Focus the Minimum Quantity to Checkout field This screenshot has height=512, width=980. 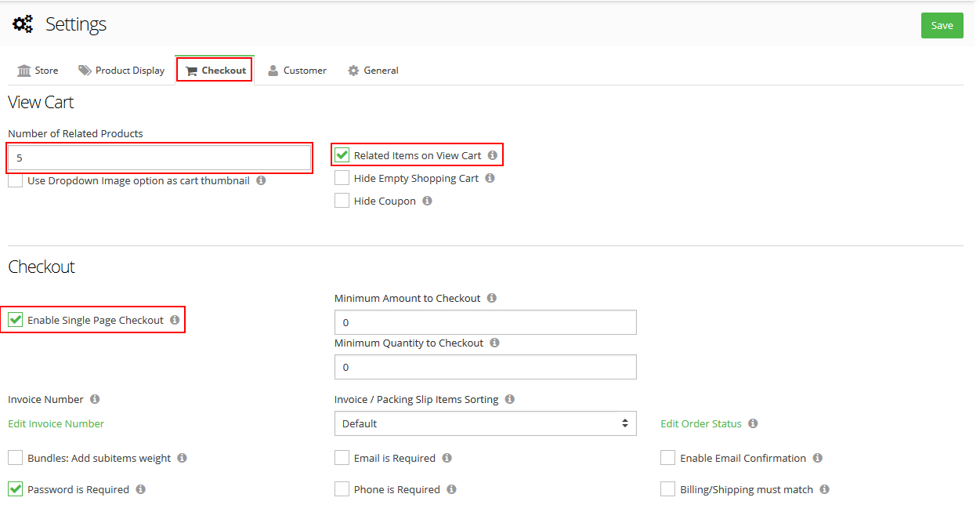(x=485, y=367)
